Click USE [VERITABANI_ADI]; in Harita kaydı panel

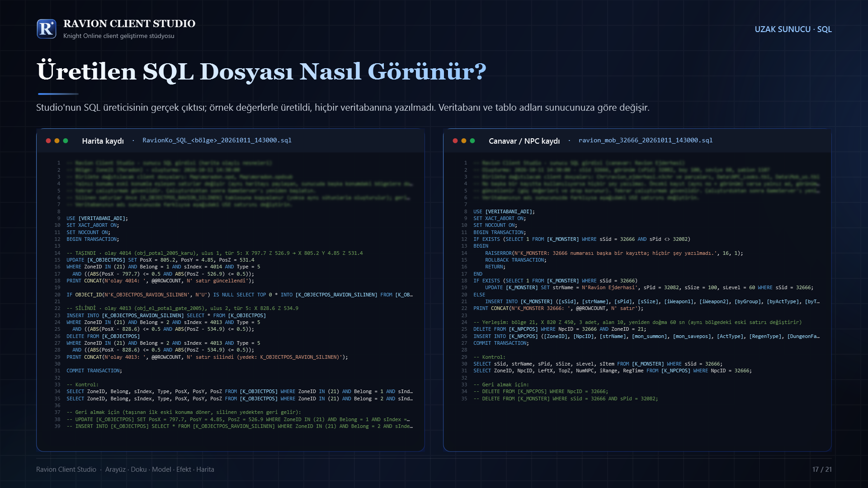pos(97,219)
